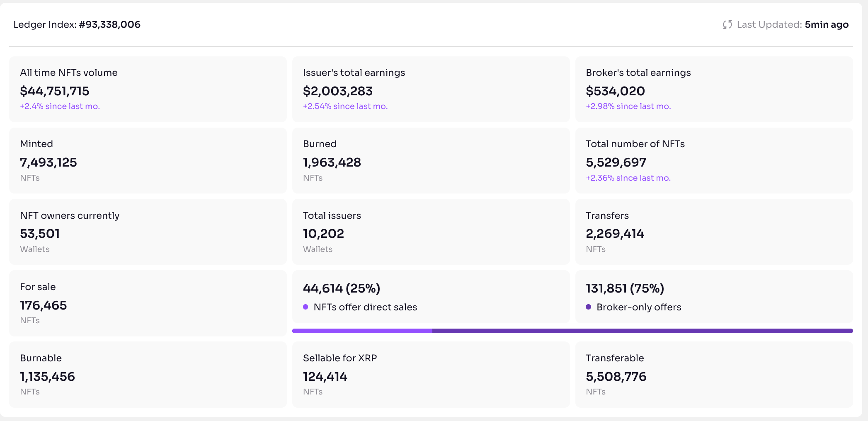This screenshot has width=868, height=421.
Task: Select Total issuers value 10,202
Action: (323, 234)
